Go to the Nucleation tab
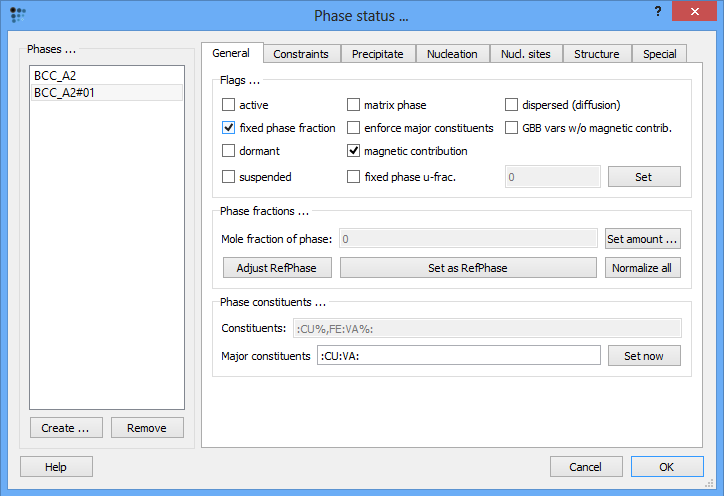Viewport: 724px width, 496px height. coord(452,54)
